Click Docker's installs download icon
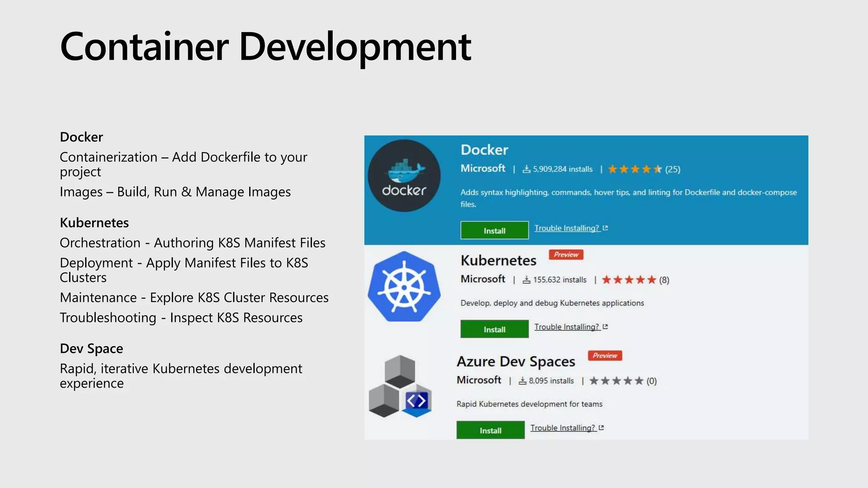This screenshot has height=488, width=868. click(x=526, y=169)
